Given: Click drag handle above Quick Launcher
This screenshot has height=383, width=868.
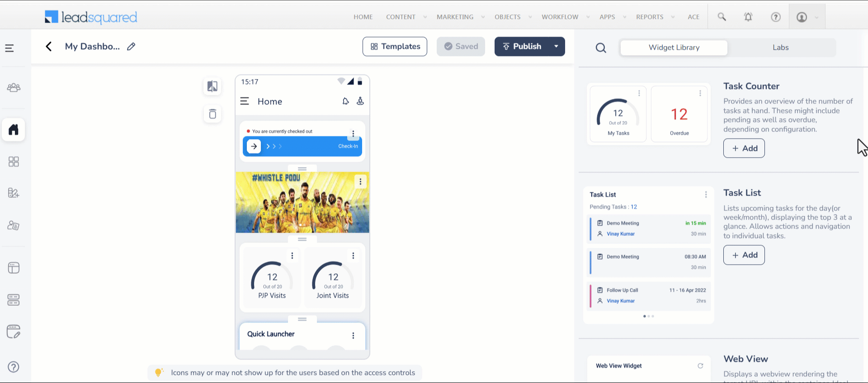Looking at the screenshot, I should coord(302,319).
